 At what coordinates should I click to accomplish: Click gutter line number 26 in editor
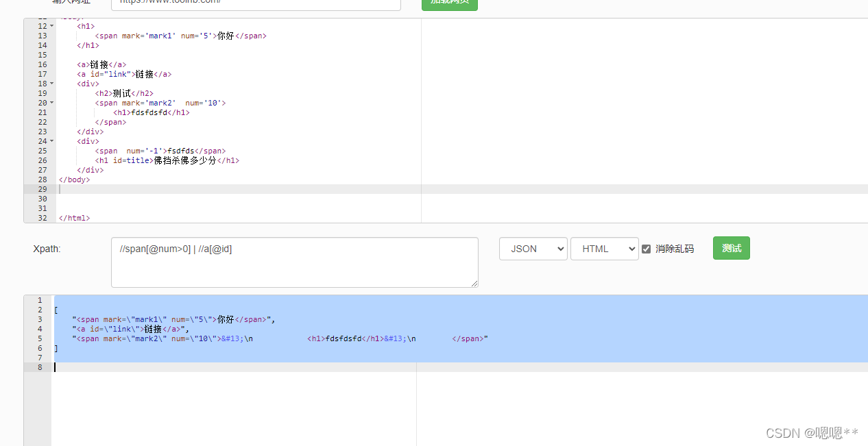coord(43,160)
